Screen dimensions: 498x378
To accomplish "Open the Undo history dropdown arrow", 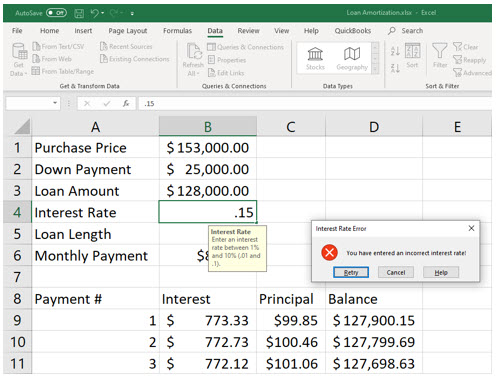I will point(103,13).
